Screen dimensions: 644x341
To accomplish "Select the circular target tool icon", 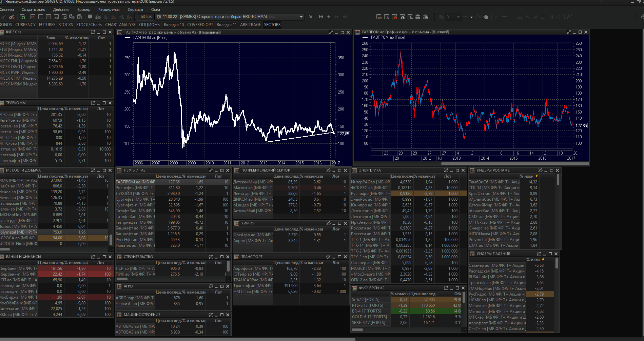I will pyautogui.click(x=478, y=17).
